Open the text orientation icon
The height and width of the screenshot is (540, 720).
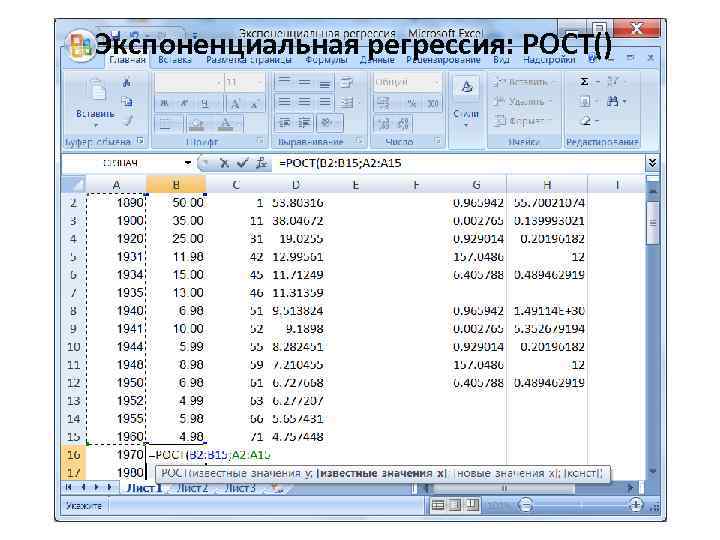(x=327, y=123)
